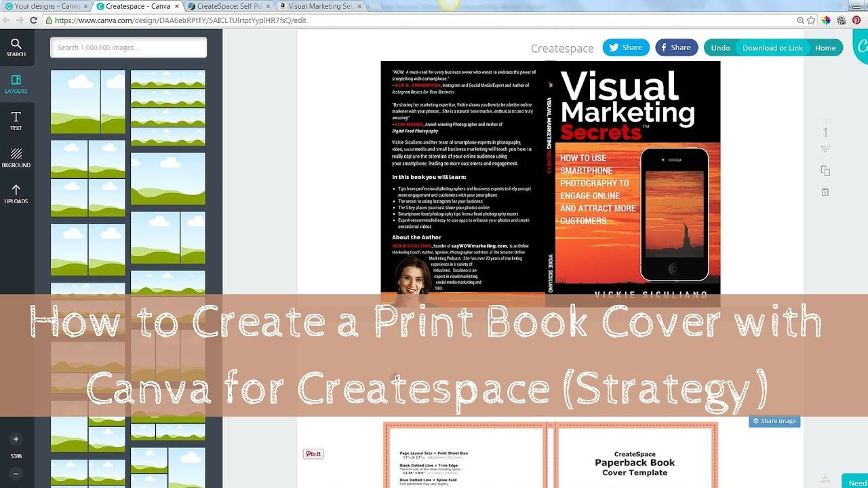
Task: Select 'VICKIE SICULIANO' text on front cover
Action: 651,295
